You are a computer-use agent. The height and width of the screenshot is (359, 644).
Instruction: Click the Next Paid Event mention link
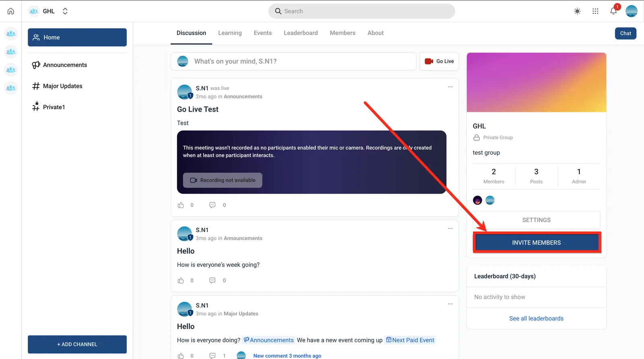click(x=410, y=340)
